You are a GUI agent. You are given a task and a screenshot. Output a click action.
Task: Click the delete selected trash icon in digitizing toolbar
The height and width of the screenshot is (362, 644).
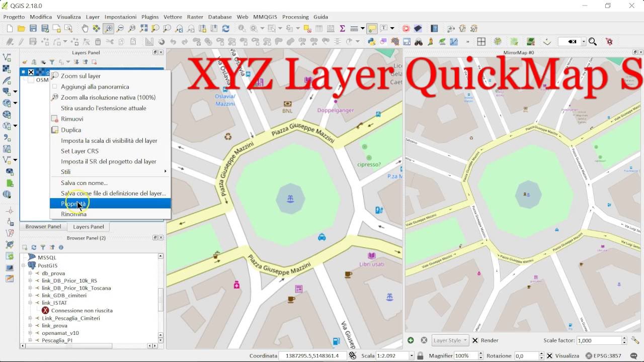pyautogui.click(x=98, y=42)
